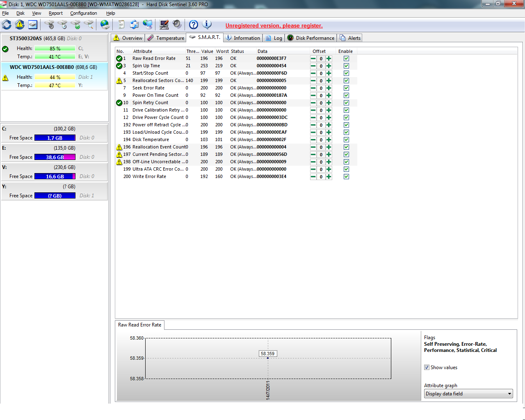Increase the offset for Seek Error Rate

point(329,88)
